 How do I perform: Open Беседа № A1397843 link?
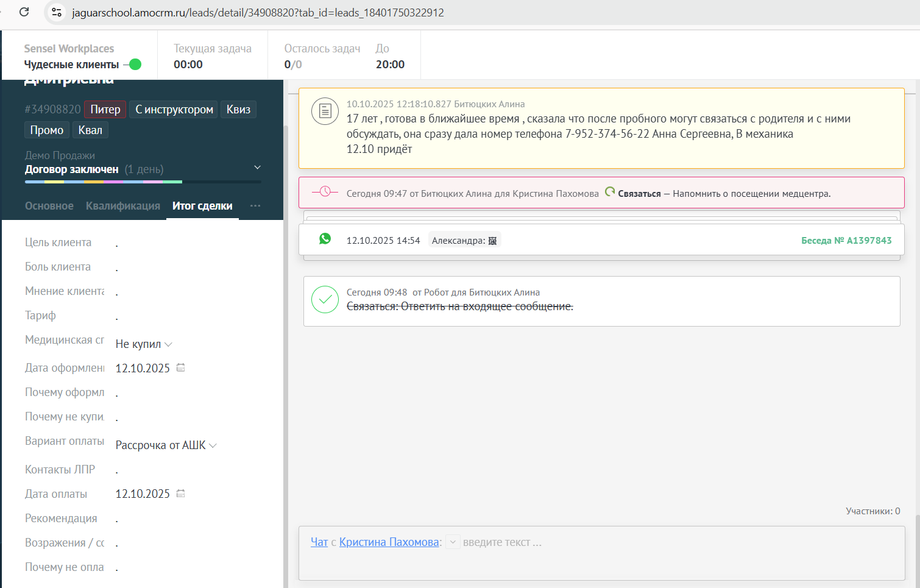tap(846, 241)
